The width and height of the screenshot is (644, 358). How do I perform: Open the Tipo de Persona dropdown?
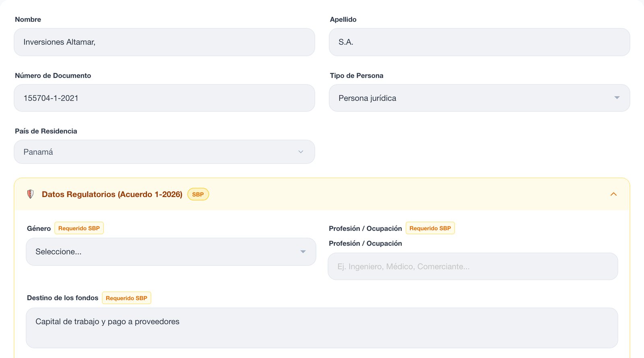click(x=479, y=98)
